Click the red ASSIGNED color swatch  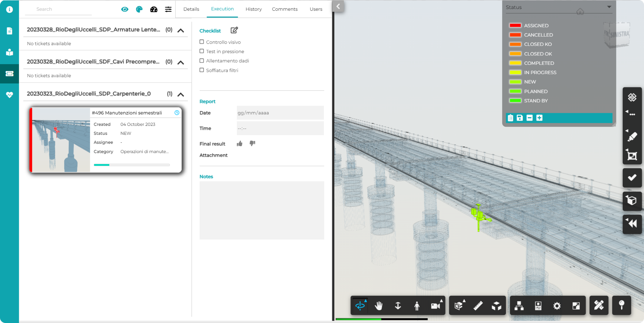click(515, 25)
